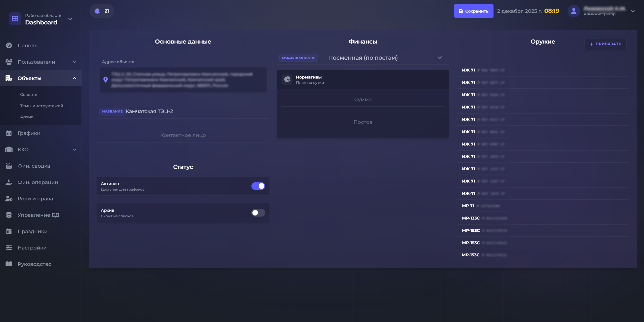
Task: Click the Контактное лицо input field
Action: coord(183,135)
